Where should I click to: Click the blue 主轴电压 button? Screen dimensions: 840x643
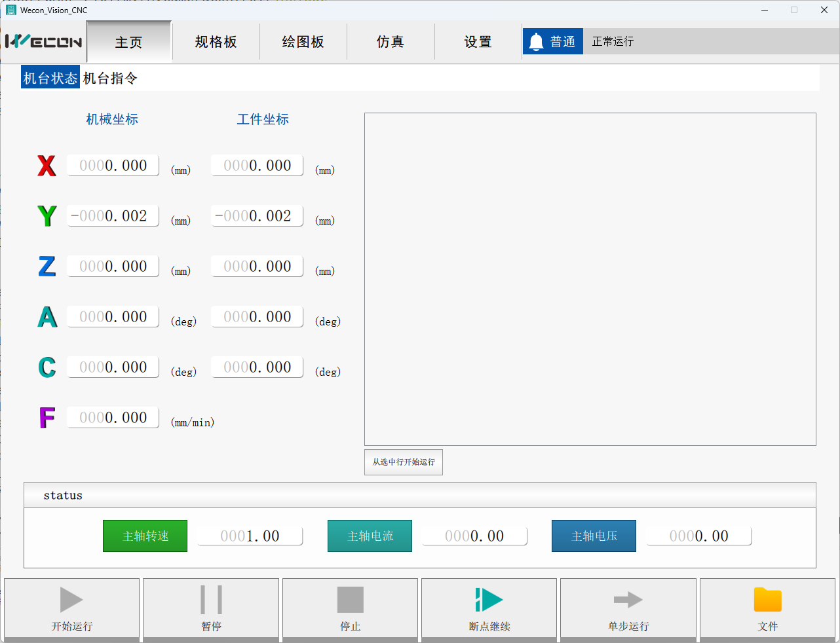[594, 536]
